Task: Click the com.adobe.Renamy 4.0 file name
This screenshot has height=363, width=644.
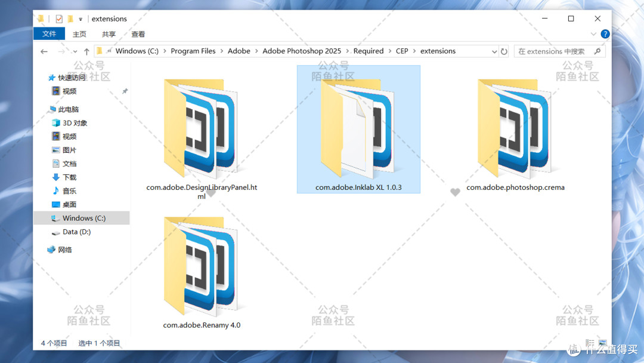Action: click(x=202, y=325)
